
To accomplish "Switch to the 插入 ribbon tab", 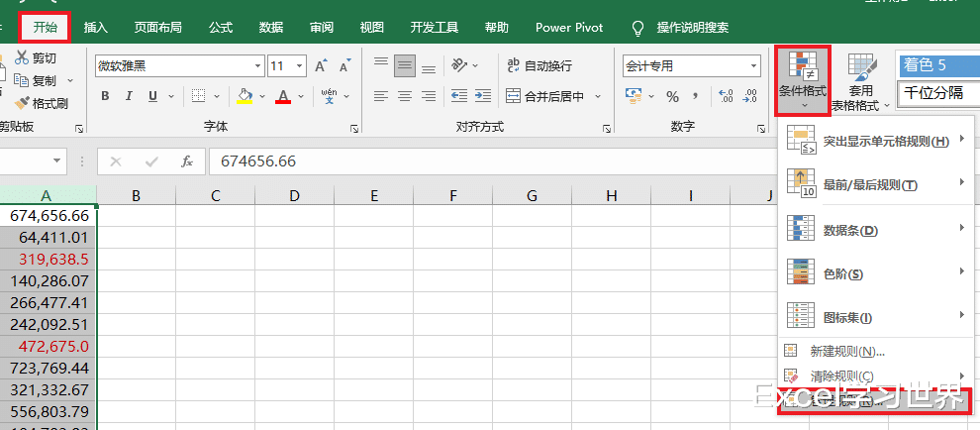I will pyautogui.click(x=96, y=28).
